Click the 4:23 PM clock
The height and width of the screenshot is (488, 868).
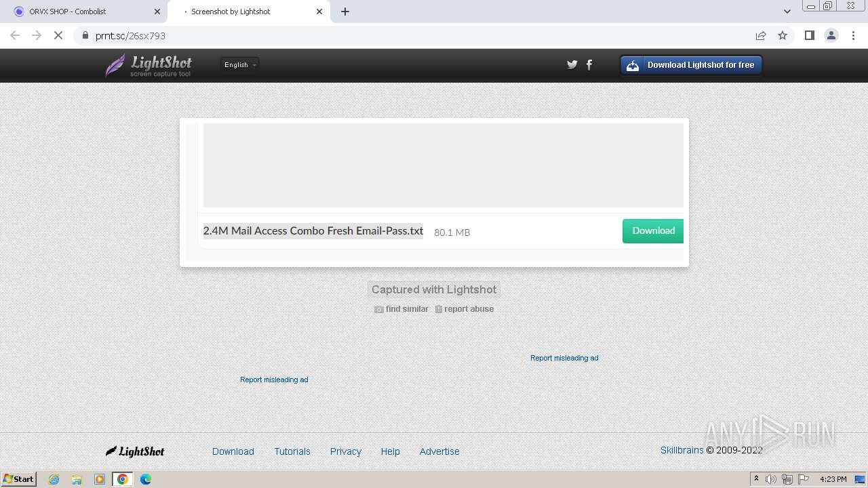[833, 479]
